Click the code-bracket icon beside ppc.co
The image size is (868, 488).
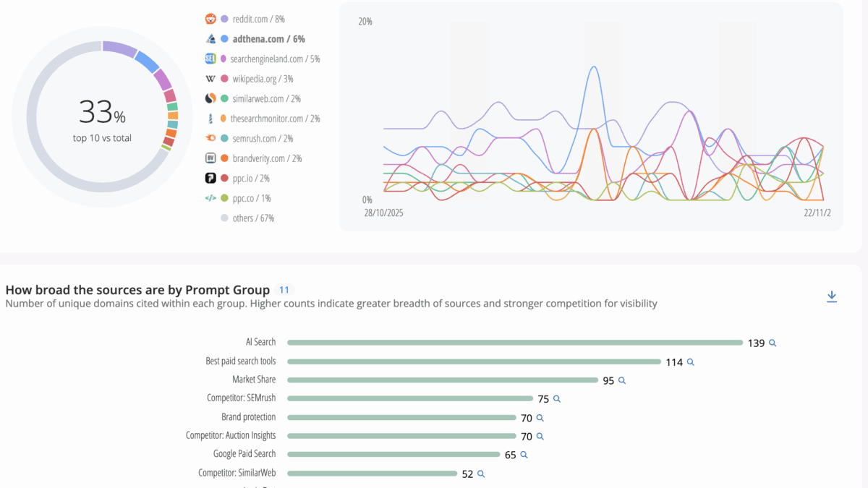click(210, 197)
